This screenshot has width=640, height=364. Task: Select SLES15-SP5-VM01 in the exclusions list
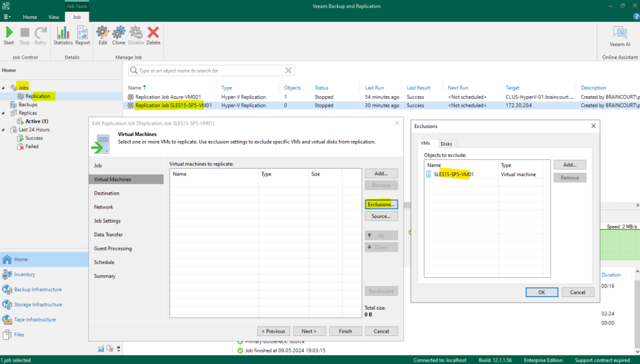click(x=487, y=174)
